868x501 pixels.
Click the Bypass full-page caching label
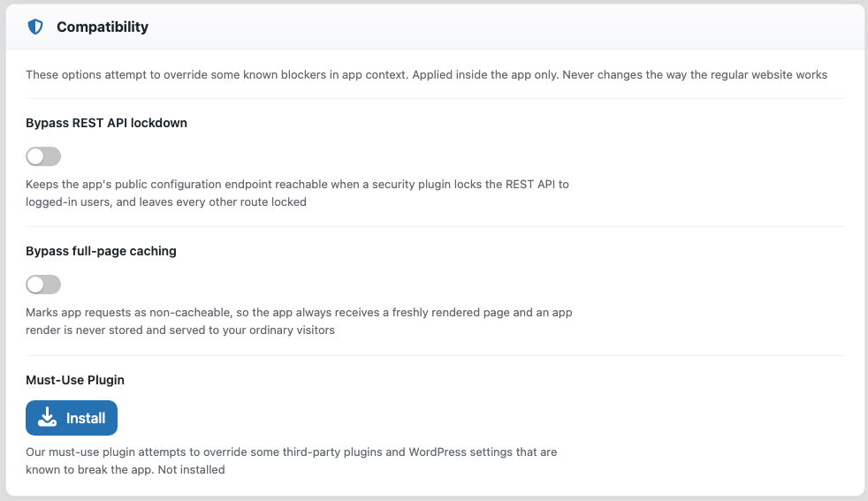101,251
